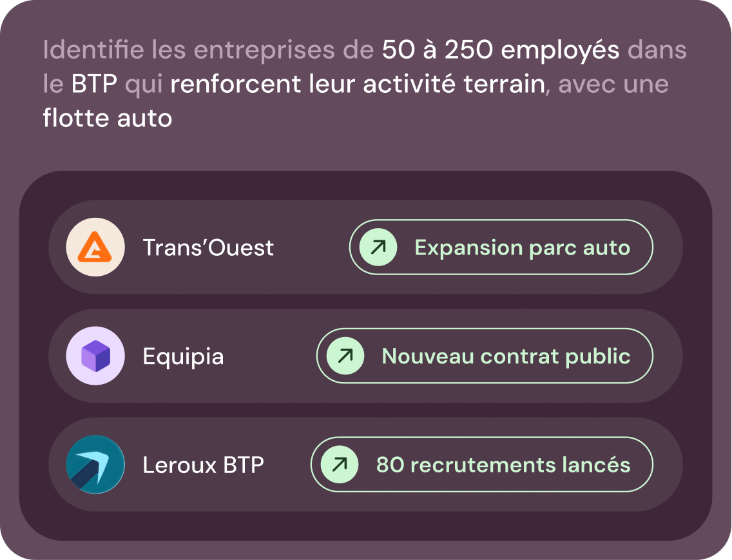This screenshot has width=732, height=560.
Task: Click the word "dans" in the prompt
Action: click(657, 50)
